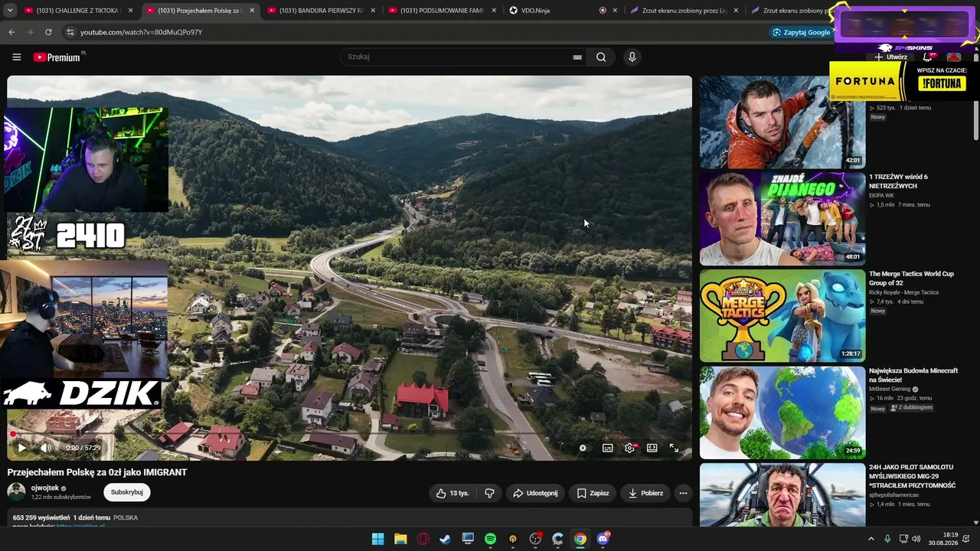
Task: Dislike the video
Action: point(489,493)
